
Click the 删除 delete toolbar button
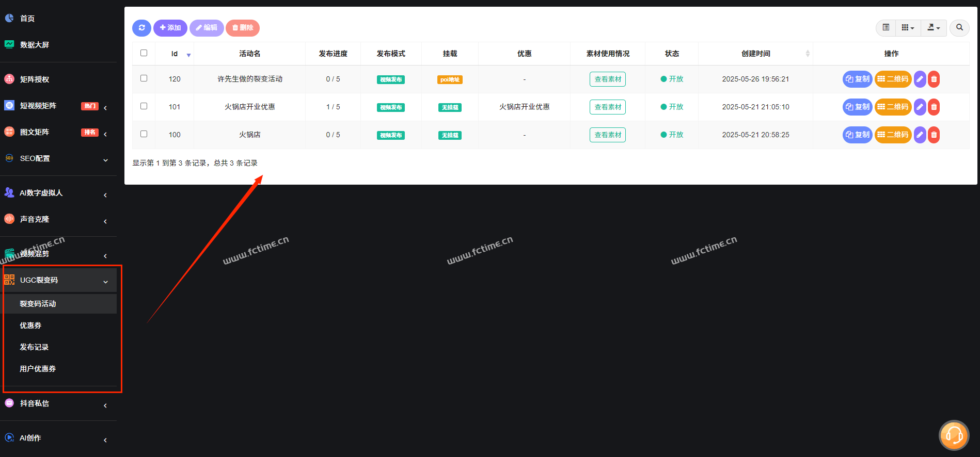pos(243,28)
